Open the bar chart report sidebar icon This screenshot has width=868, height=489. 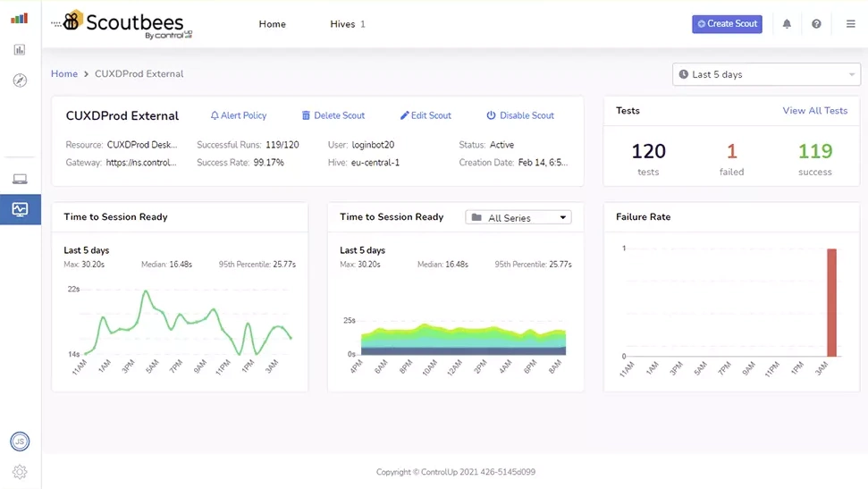(x=20, y=50)
